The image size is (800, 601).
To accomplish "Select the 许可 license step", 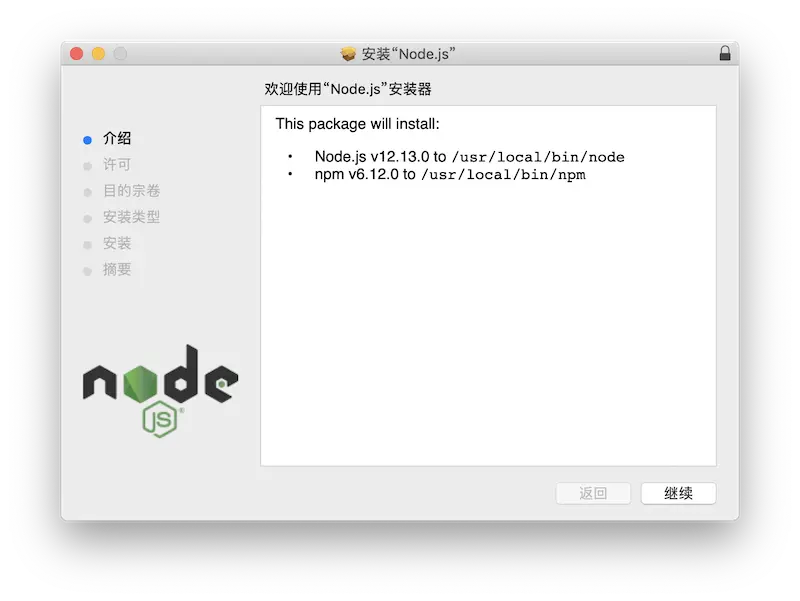I will 117,164.
